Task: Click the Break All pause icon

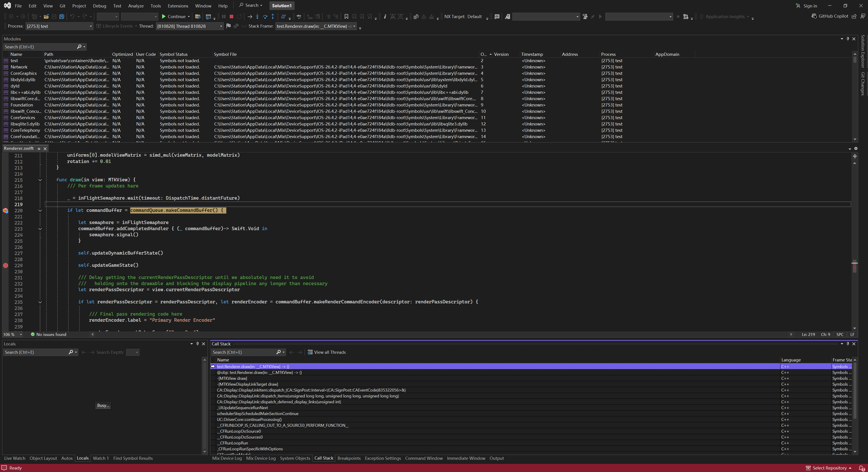Action: pyautogui.click(x=223, y=17)
